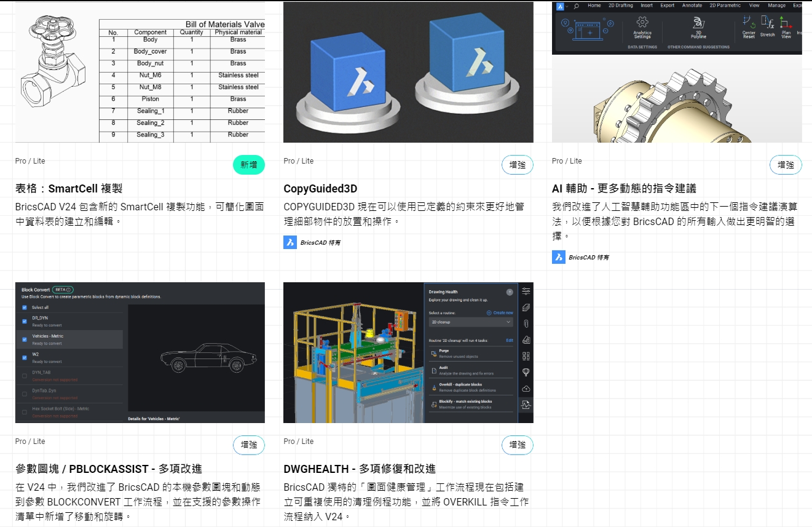The width and height of the screenshot is (812, 527).
Task: Toggle the DR_DYN block checkbox
Action: coord(25,321)
